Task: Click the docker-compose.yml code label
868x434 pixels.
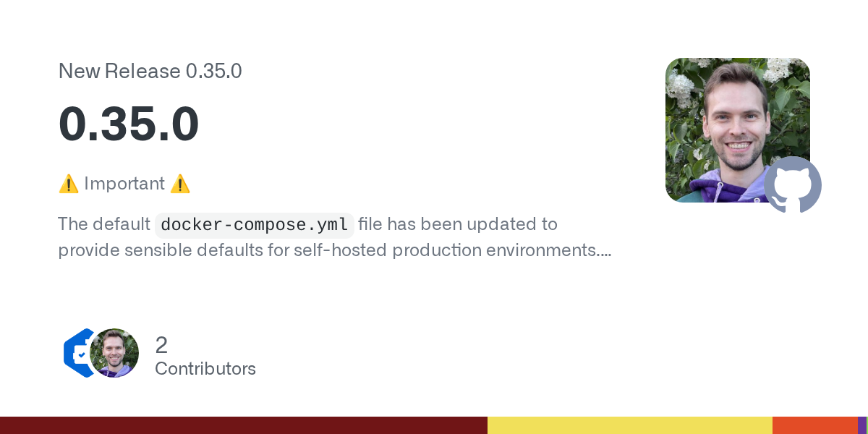Action: (x=255, y=225)
